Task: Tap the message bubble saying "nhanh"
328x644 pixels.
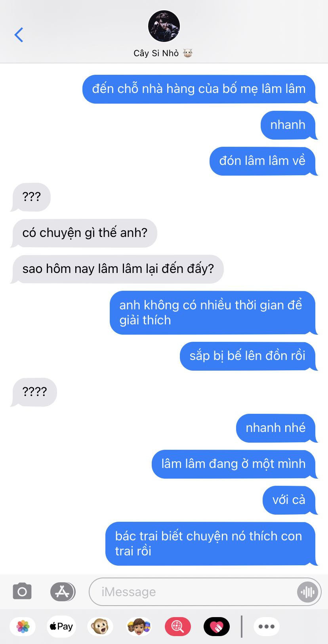Action: (289, 125)
